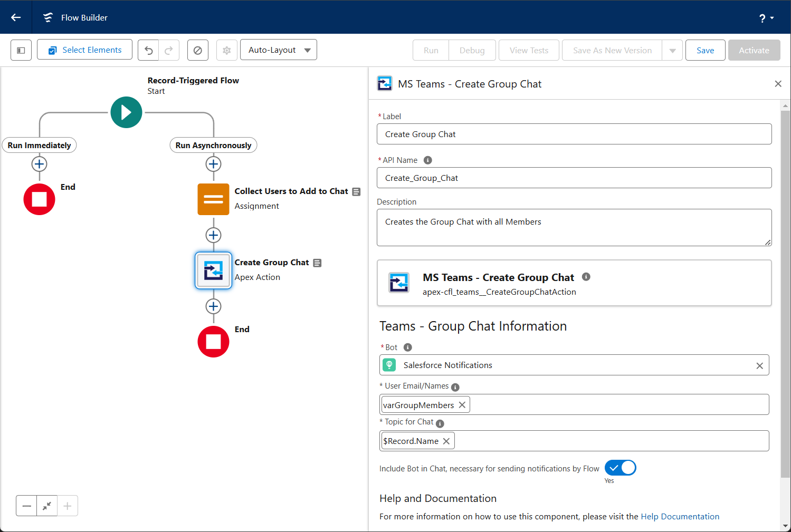Save the flow
791x532 pixels.
(x=706, y=50)
